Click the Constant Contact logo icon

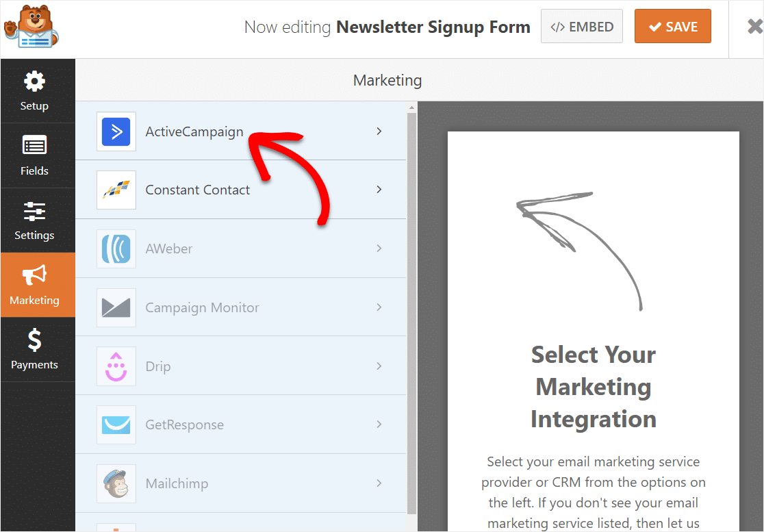(x=116, y=190)
